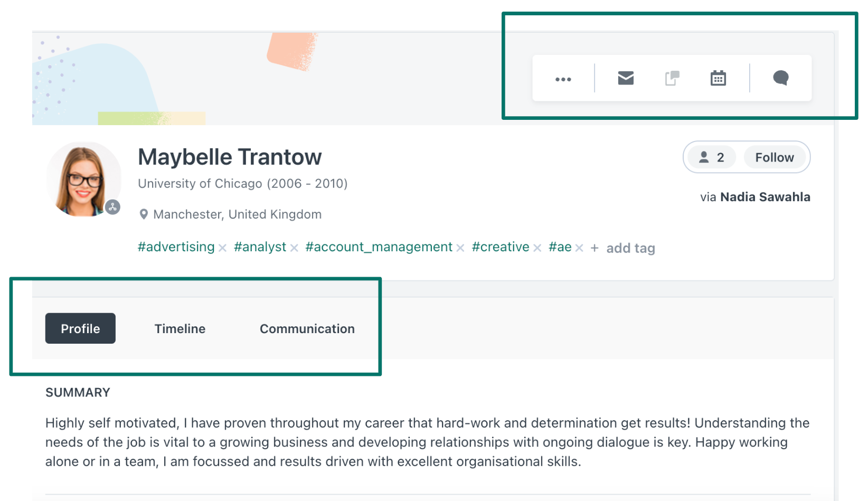Switch to the Timeline tab
This screenshot has height=501, width=868.
(x=180, y=328)
